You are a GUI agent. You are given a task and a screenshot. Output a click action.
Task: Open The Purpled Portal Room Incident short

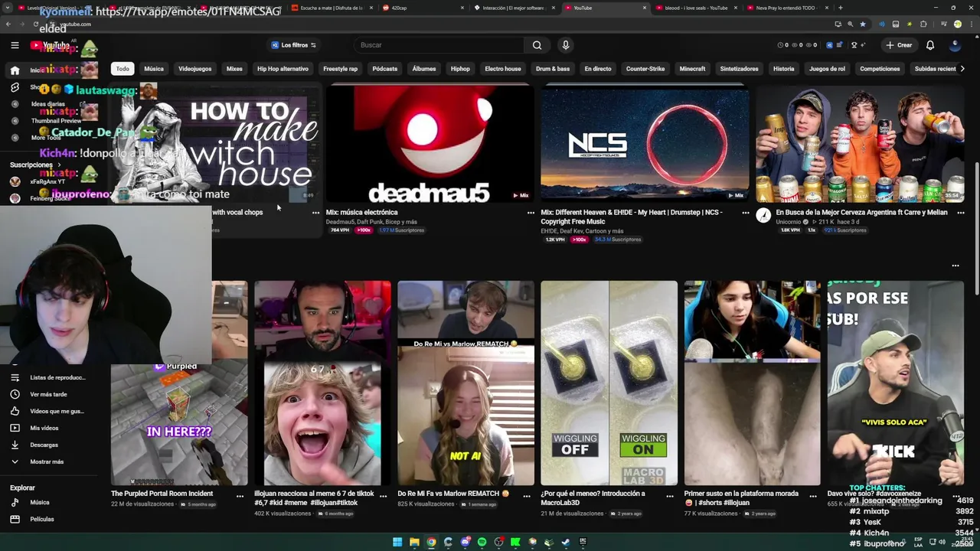[x=162, y=494]
